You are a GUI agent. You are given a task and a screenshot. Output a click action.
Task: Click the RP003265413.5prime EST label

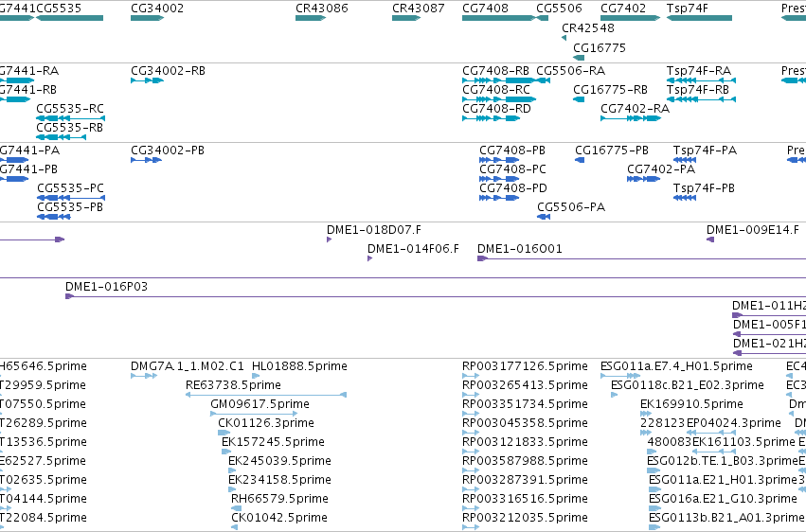click(525, 385)
